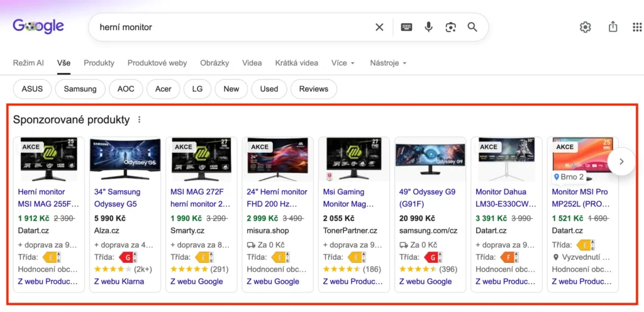Switch to Obrázky tab
This screenshot has height=312, width=644.
(215, 64)
